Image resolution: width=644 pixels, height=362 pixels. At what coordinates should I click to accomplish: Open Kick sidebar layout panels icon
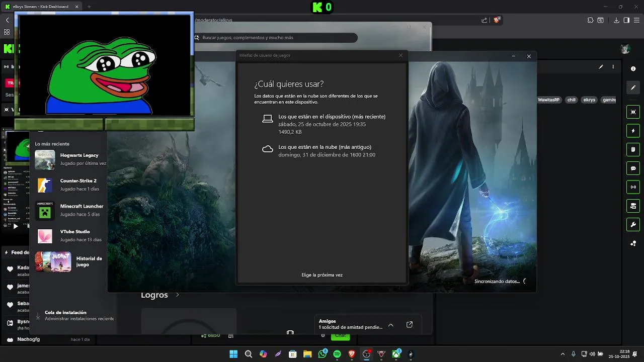(x=633, y=206)
